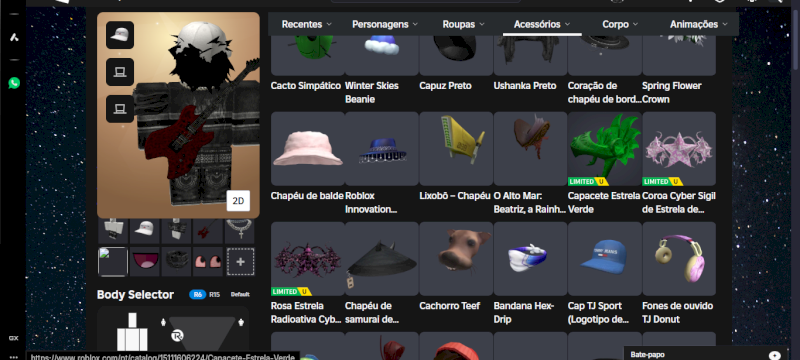Open the Chapéu de balde link
The width and height of the screenshot is (800, 360).
click(x=307, y=196)
